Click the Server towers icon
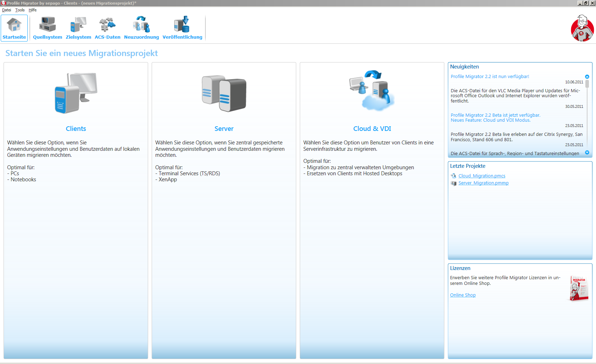This screenshot has height=364, width=596. 224,94
